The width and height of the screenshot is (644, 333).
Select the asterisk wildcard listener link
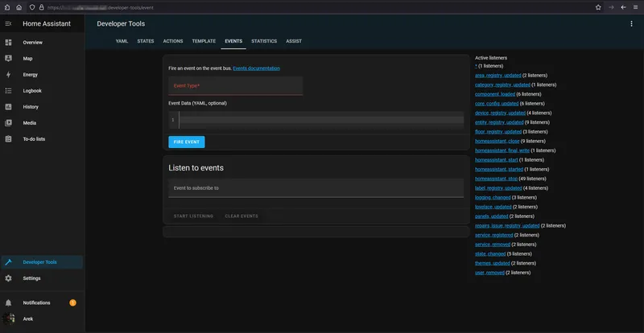click(x=476, y=66)
